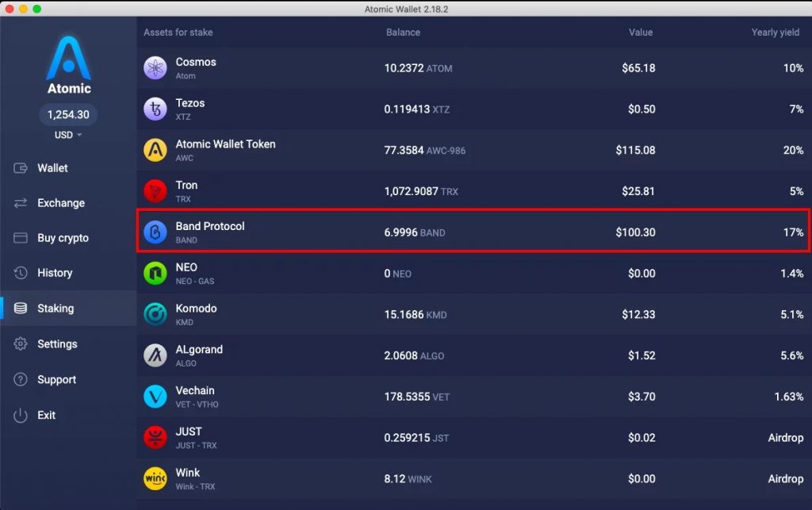This screenshot has height=510, width=812.
Task: Open the Cosmos staking row
Action: point(474,68)
